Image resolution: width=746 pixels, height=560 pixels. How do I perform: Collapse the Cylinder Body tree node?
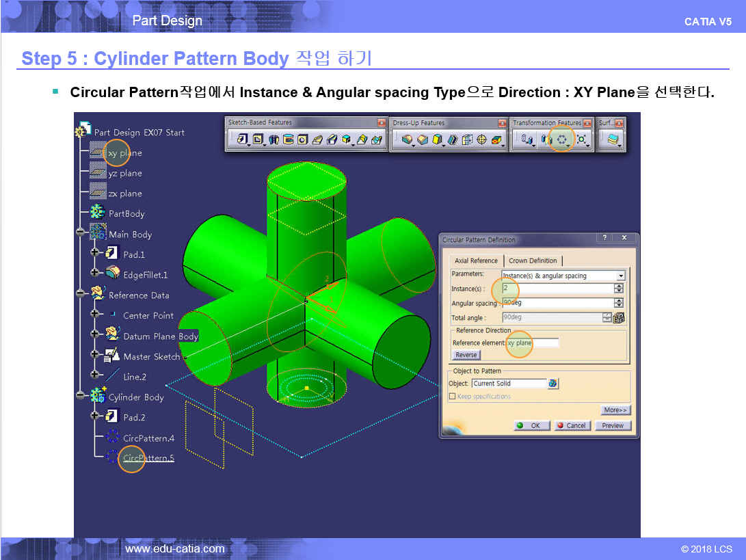[x=81, y=397]
